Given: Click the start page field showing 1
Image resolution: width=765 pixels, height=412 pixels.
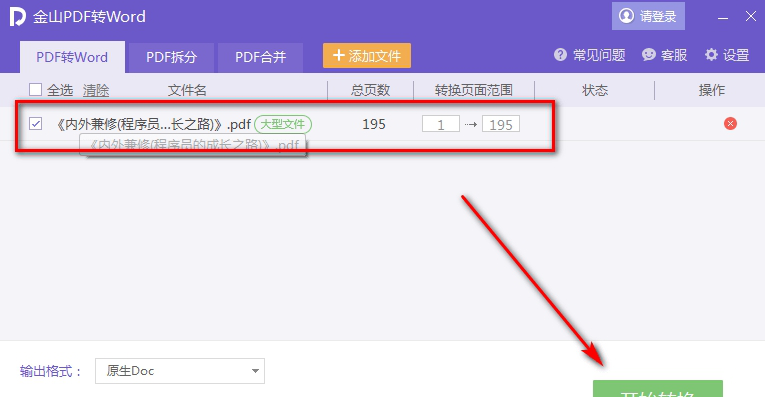Looking at the screenshot, I should (x=441, y=124).
